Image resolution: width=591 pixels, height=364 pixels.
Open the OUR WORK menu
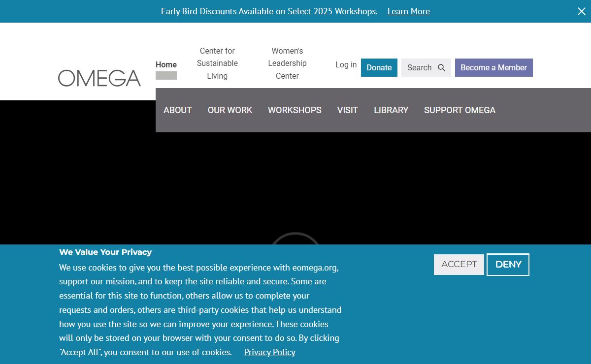pos(230,110)
